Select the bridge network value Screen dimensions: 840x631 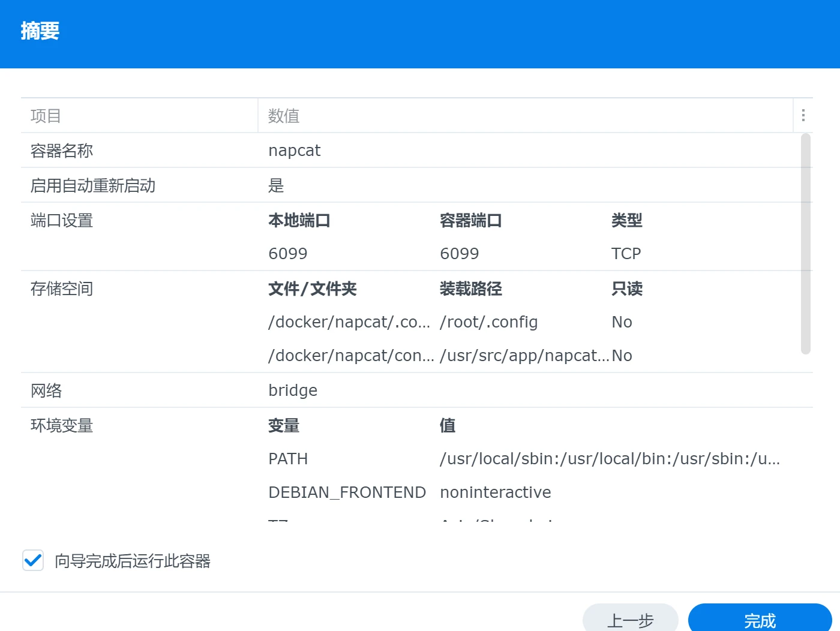pyautogui.click(x=292, y=390)
